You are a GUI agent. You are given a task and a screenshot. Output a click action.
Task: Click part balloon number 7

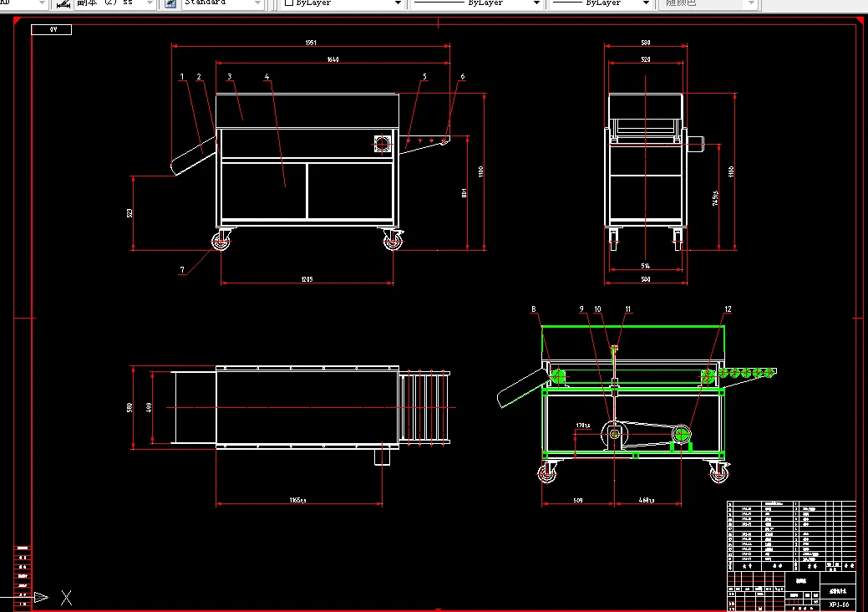click(x=182, y=270)
